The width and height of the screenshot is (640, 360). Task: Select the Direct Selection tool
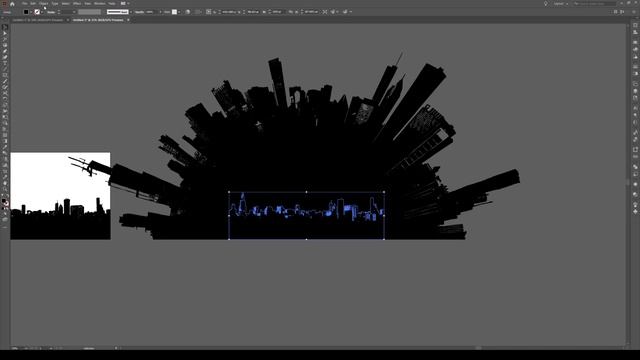tap(5, 33)
